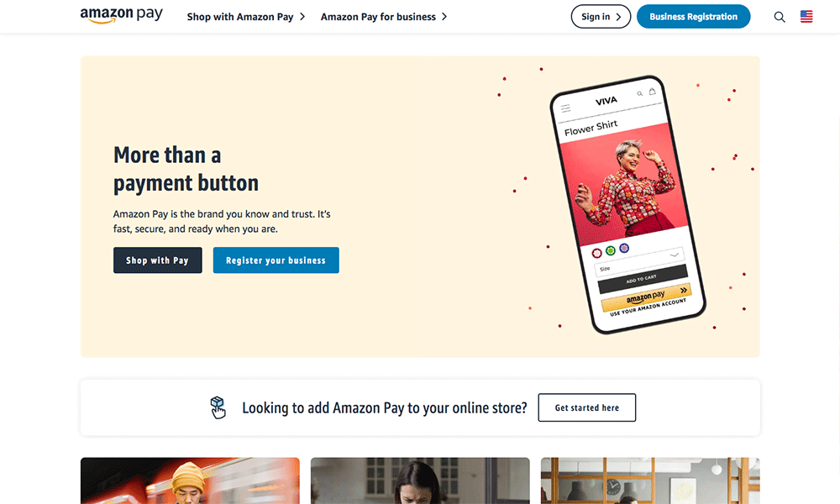Click the magnifier icon on VIVA phone screen

639,94
